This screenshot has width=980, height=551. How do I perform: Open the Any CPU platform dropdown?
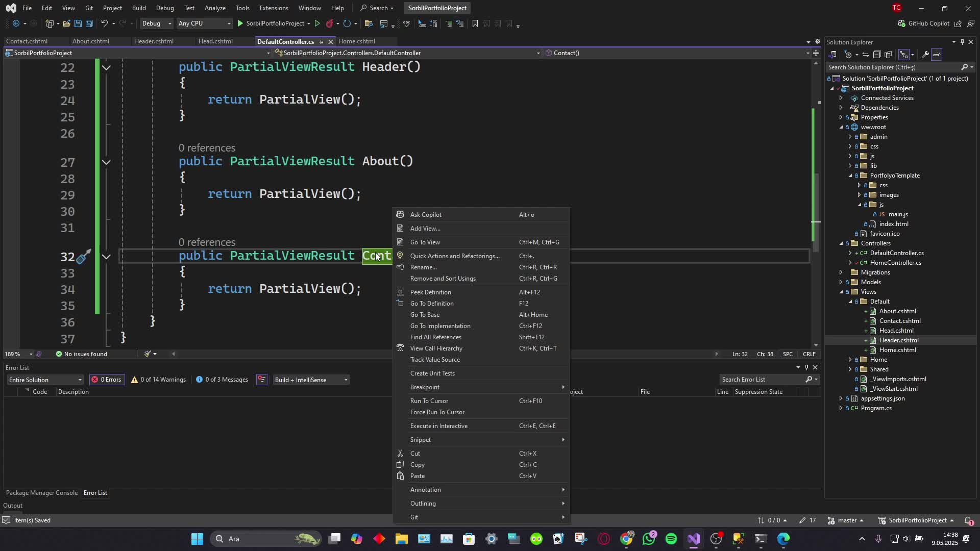point(204,23)
